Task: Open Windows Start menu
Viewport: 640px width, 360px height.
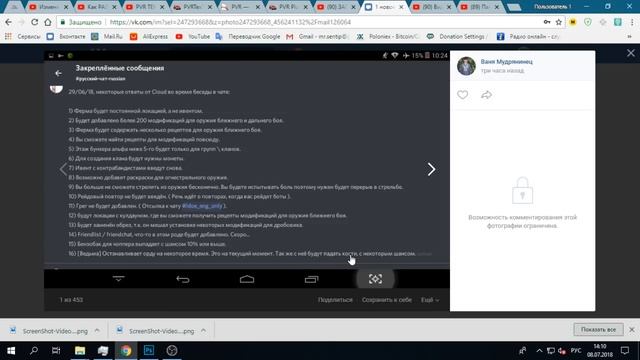Action: pos(11,351)
